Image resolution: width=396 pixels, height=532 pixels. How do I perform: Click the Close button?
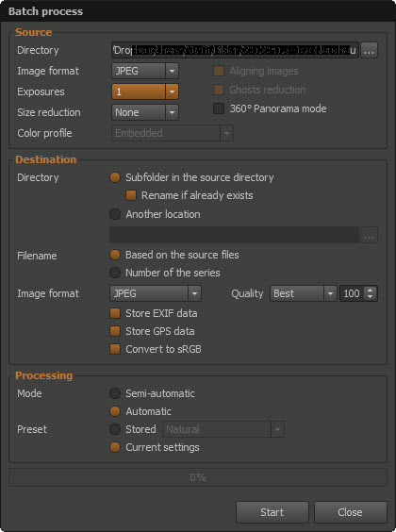(350, 512)
